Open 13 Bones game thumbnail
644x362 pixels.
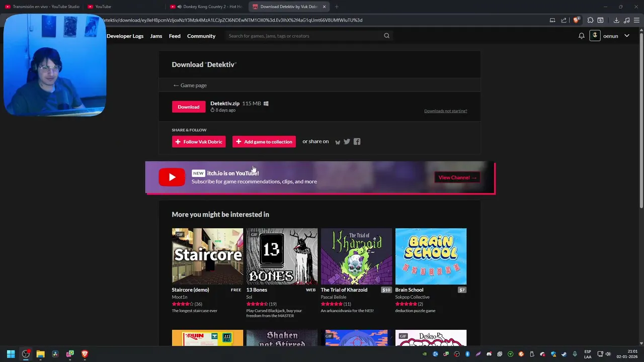pyautogui.click(x=282, y=256)
